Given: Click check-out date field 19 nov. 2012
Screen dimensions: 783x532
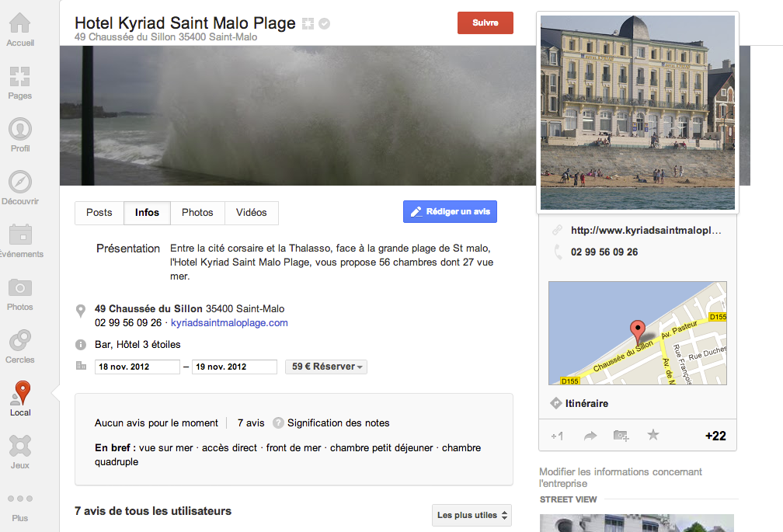Looking at the screenshot, I should point(235,367).
